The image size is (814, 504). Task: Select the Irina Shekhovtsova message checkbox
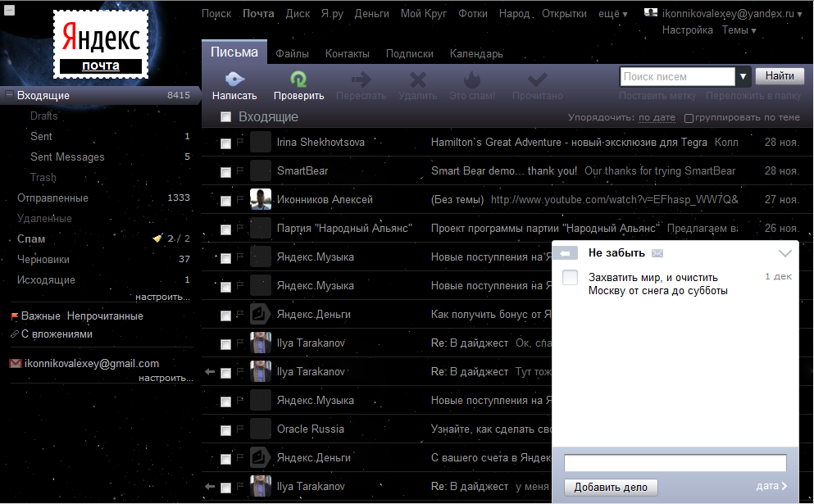point(225,143)
